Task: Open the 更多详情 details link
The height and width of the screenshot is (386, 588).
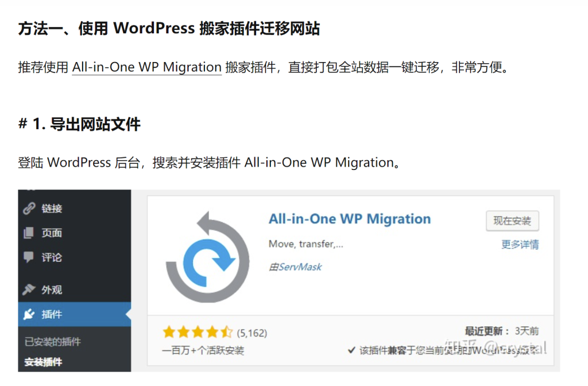Action: [x=520, y=245]
